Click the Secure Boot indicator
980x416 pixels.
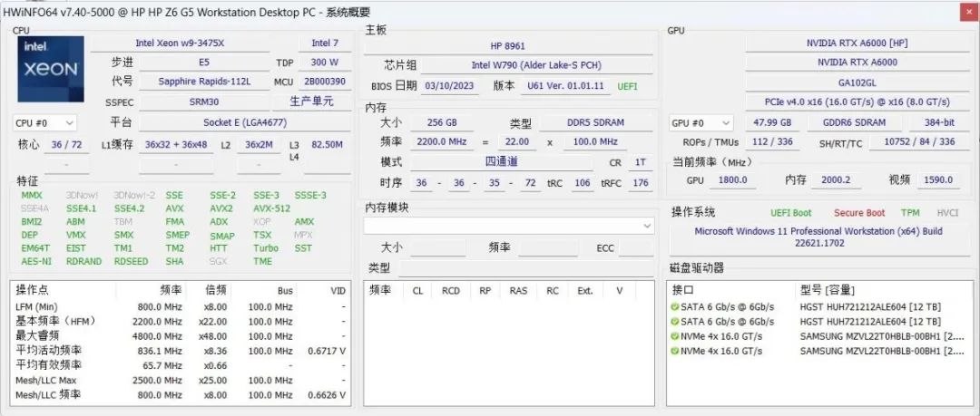pos(859,213)
